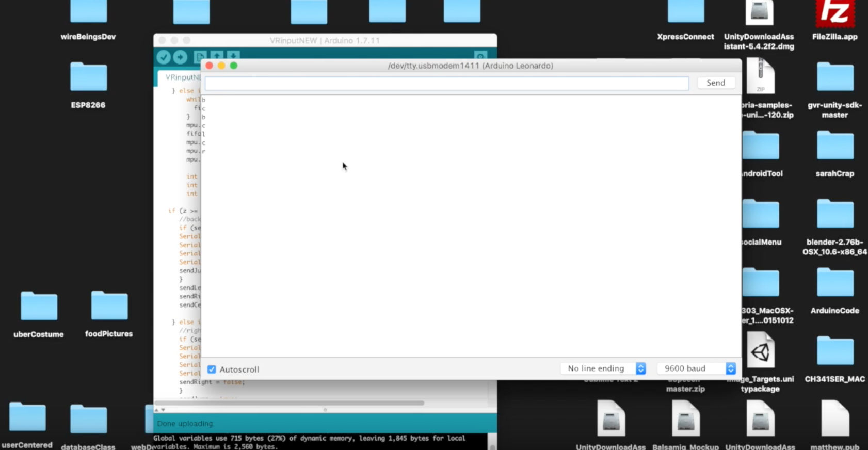Select the socialMenu folder icon
Image resolution: width=868 pixels, height=450 pixels.
[x=761, y=214]
